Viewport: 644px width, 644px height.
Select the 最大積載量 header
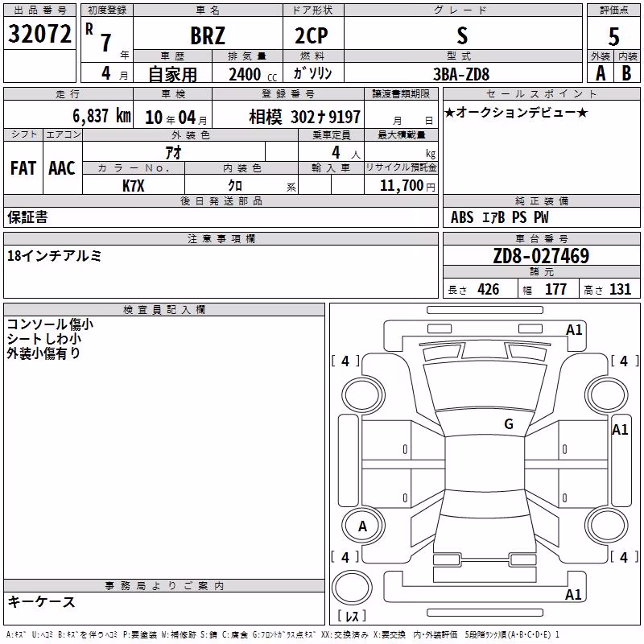401,134
